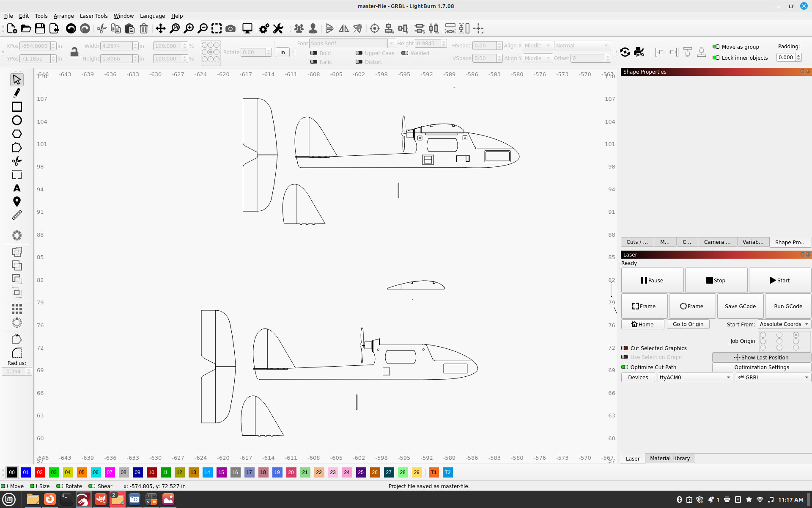The width and height of the screenshot is (812, 508).
Task: Save the project with disk icon
Action: 40,28
